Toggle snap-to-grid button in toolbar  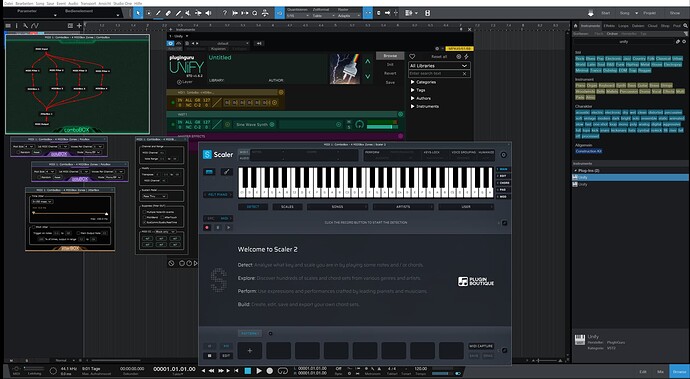[x=368, y=13]
